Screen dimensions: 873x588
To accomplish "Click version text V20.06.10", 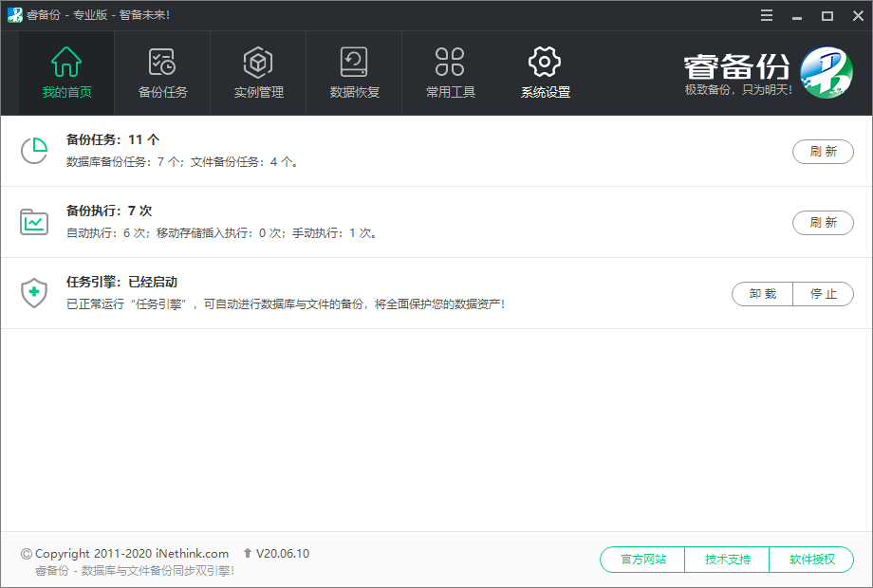I will click(282, 554).
